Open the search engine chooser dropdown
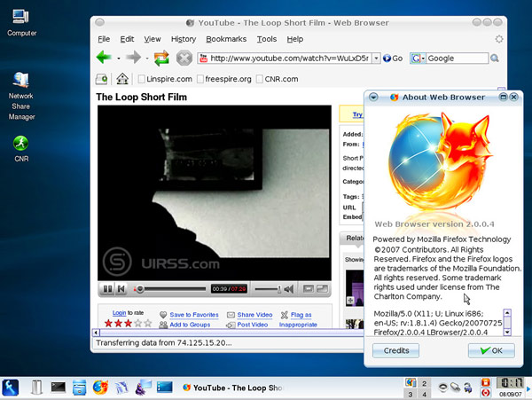 (x=417, y=59)
